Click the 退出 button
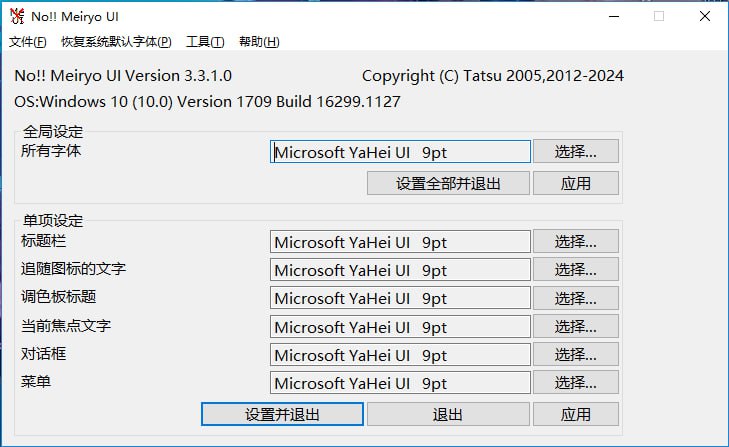 point(448,414)
